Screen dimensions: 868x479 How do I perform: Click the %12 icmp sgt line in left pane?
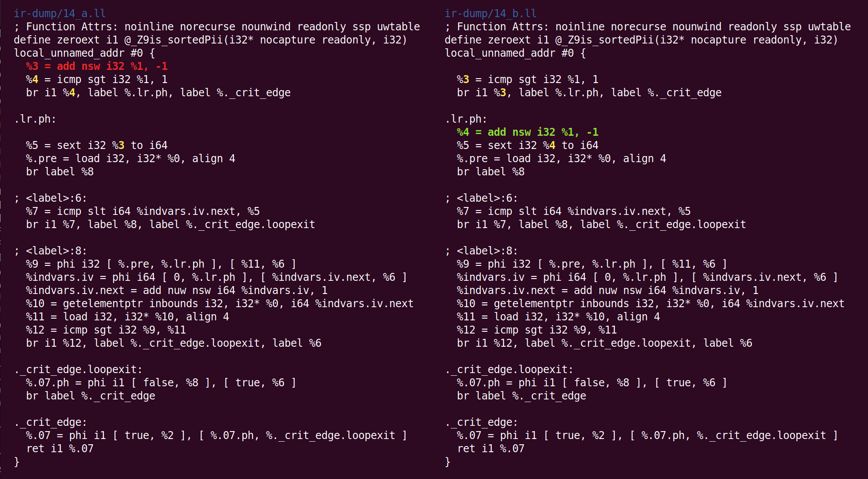[x=106, y=330]
